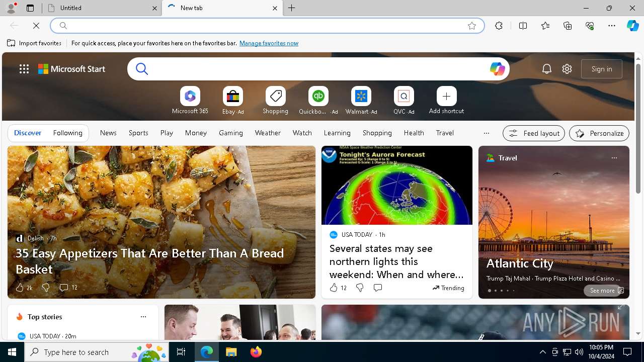Switch to the Untitled browser tab
This screenshot has width=644, height=362.
point(101,8)
